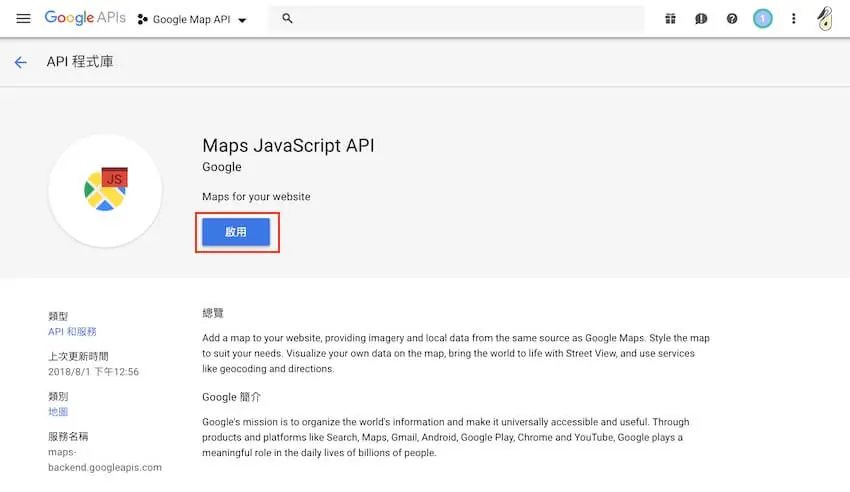This screenshot has width=850, height=492.
Task: Click the Google 簡介 heading
Action: coord(231,397)
